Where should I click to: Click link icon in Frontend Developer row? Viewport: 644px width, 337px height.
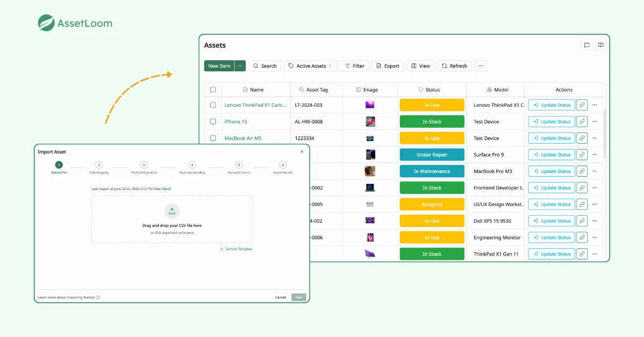coord(582,188)
